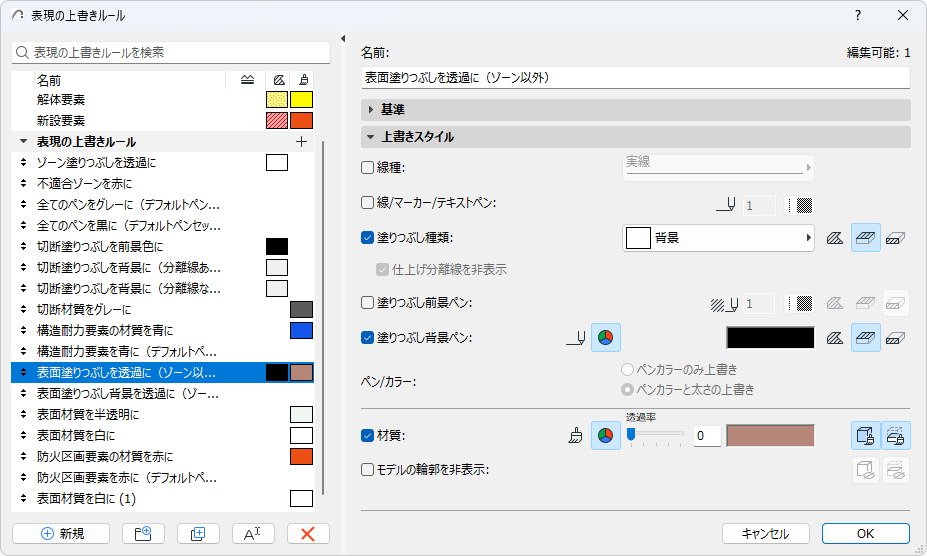Click the 新規 button
This screenshot has width=927, height=556.
pyautogui.click(x=61, y=534)
